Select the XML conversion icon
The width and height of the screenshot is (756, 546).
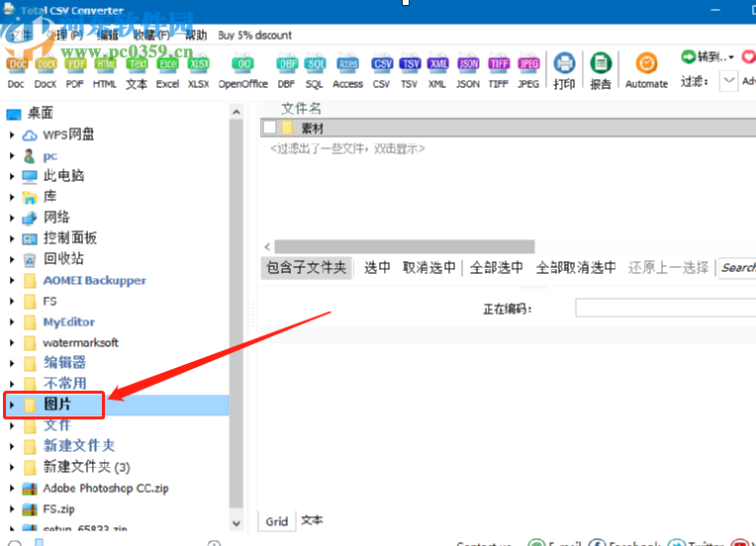click(x=437, y=64)
